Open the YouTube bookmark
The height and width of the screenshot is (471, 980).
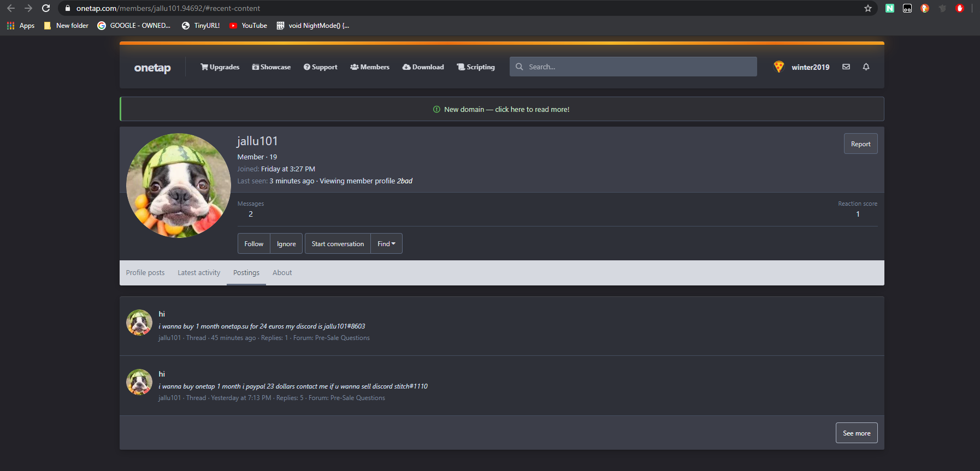tap(249, 26)
